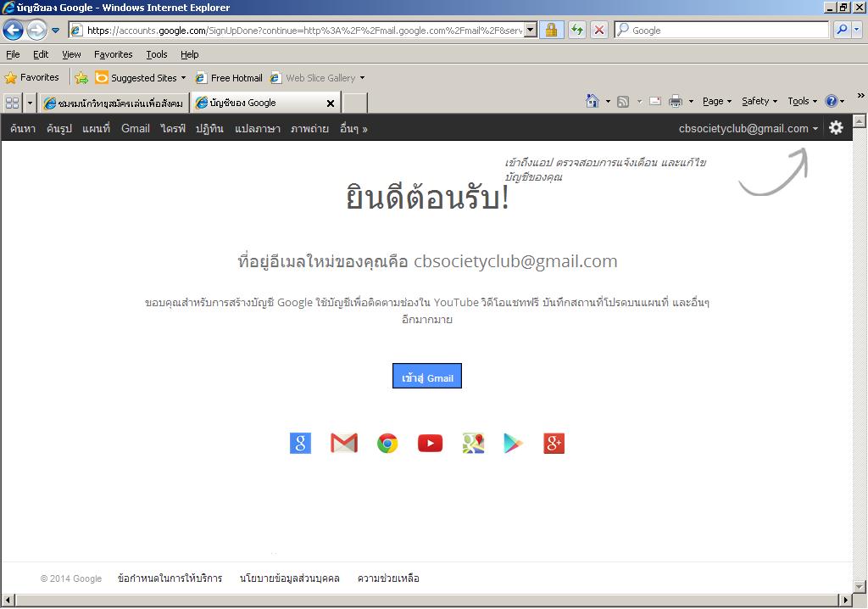
Task: Open the Tools menu in menu bar
Action: [x=157, y=54]
